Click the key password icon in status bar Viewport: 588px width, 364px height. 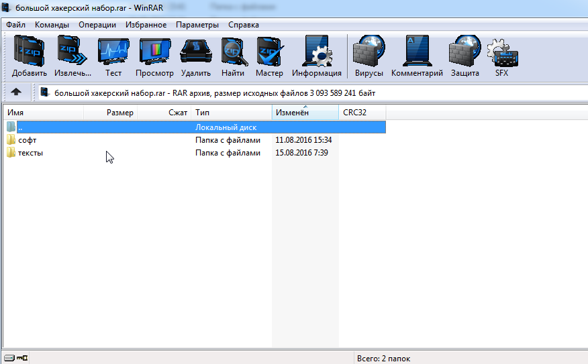[x=22, y=358]
